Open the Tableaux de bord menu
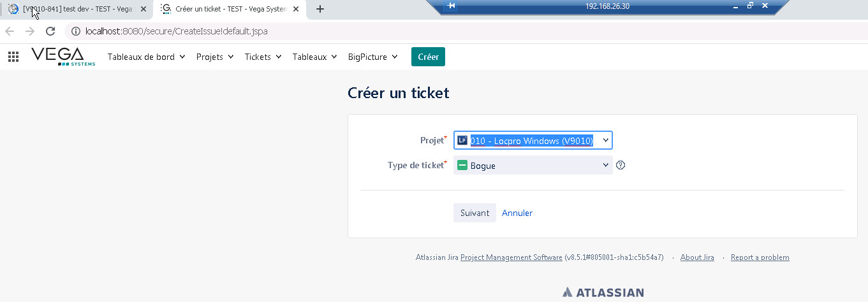Image resolution: width=868 pixels, height=302 pixels. 146,57
